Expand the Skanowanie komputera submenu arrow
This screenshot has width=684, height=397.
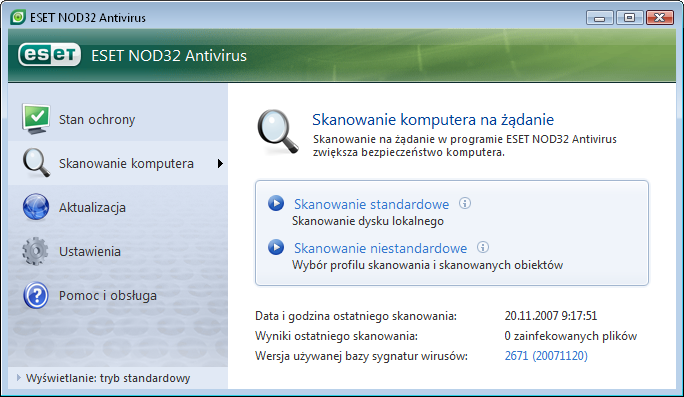(220, 164)
